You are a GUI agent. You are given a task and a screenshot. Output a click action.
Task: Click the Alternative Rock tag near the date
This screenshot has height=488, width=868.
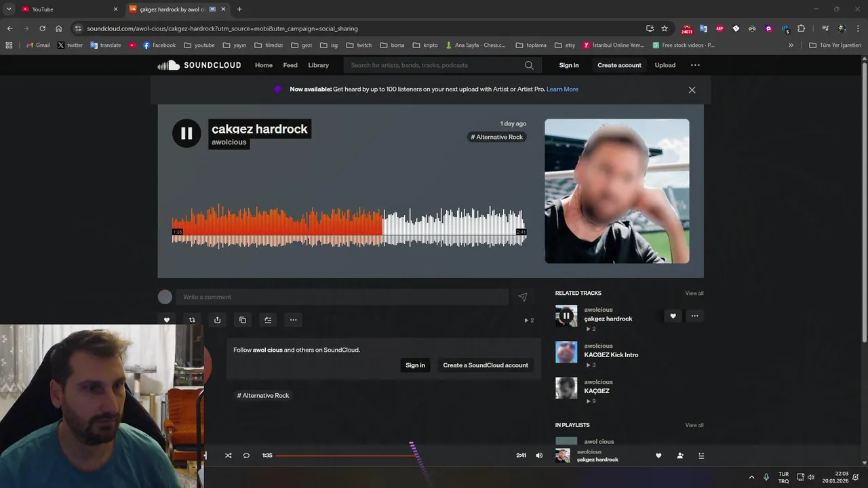pos(497,137)
